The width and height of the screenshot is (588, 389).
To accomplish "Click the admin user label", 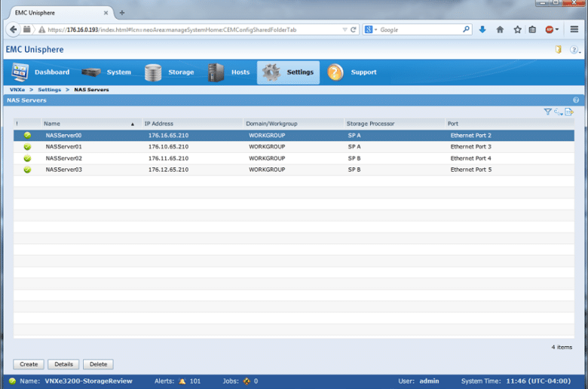I will tap(429, 381).
